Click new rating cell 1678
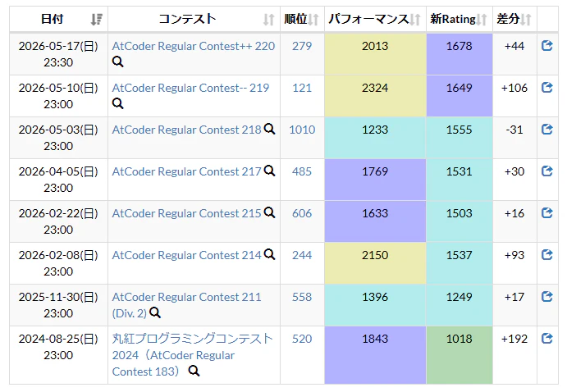 pos(460,54)
